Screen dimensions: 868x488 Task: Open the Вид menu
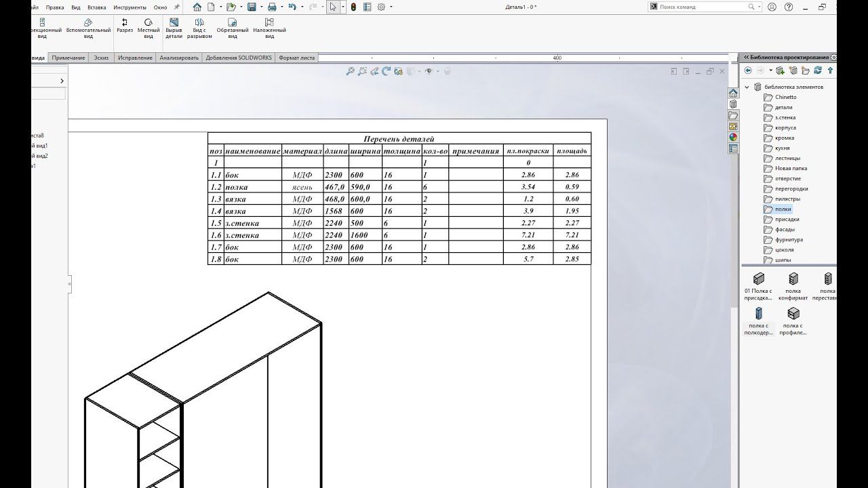(x=76, y=7)
